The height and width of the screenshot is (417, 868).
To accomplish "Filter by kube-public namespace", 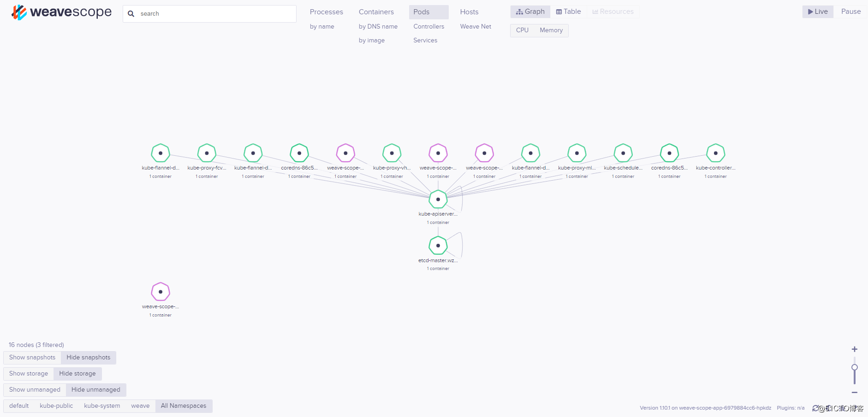I will [x=56, y=406].
